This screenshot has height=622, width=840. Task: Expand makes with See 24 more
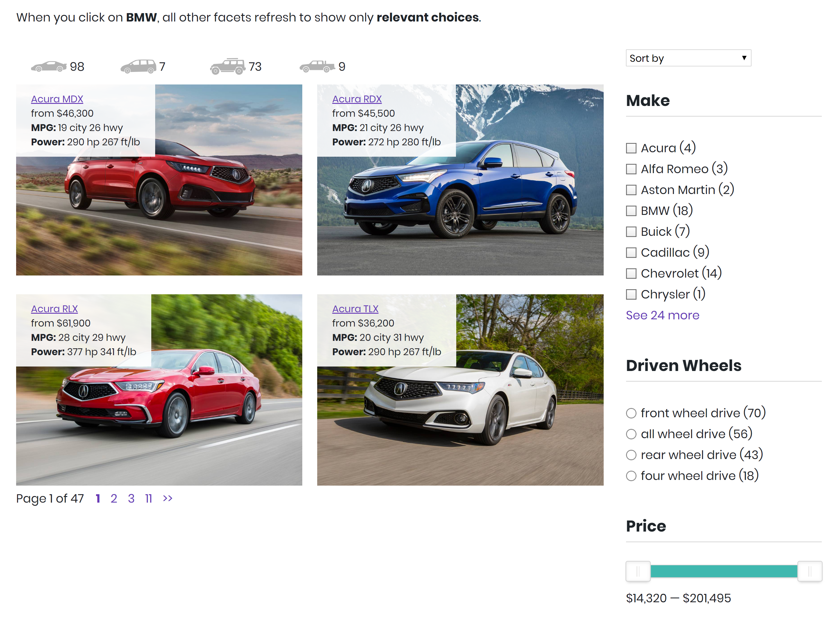pyautogui.click(x=662, y=315)
